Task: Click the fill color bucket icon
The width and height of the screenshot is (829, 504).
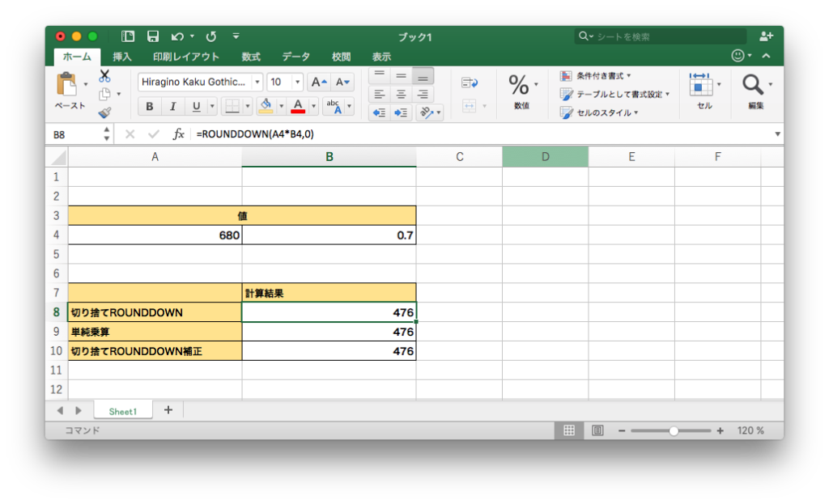Action: 266,105
